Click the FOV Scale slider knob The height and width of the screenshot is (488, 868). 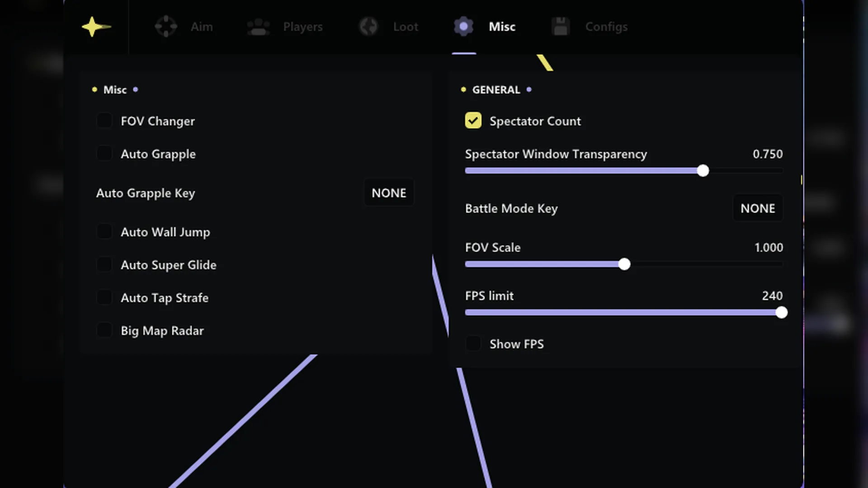tap(624, 264)
